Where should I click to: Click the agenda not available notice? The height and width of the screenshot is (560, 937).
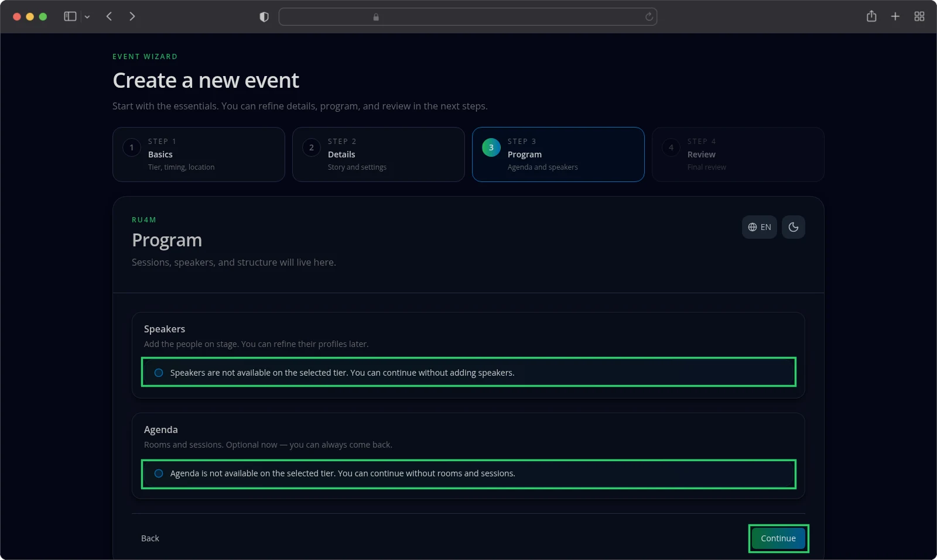click(468, 473)
